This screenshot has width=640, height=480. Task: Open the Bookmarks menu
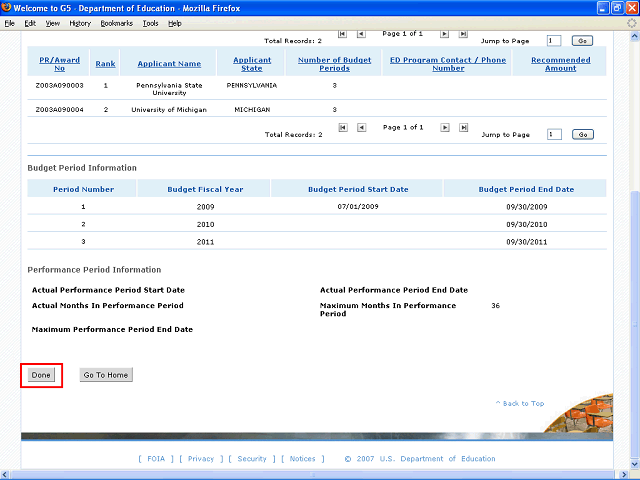[115, 22]
